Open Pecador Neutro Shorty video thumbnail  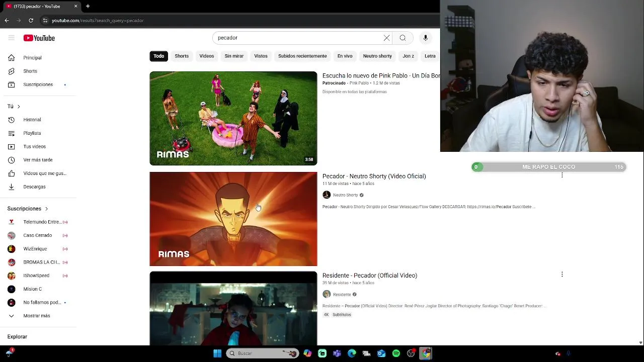point(233,219)
